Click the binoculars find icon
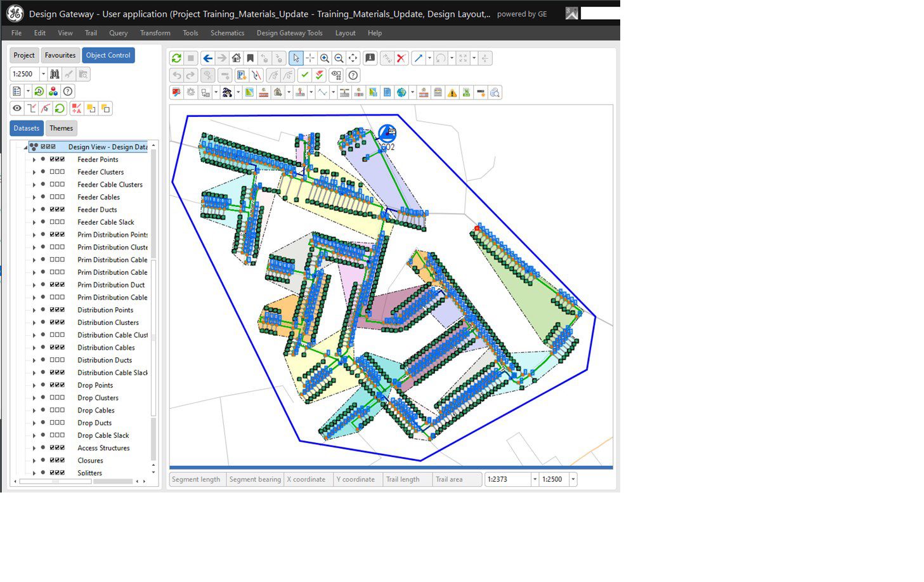The image size is (924, 582). 55,74
